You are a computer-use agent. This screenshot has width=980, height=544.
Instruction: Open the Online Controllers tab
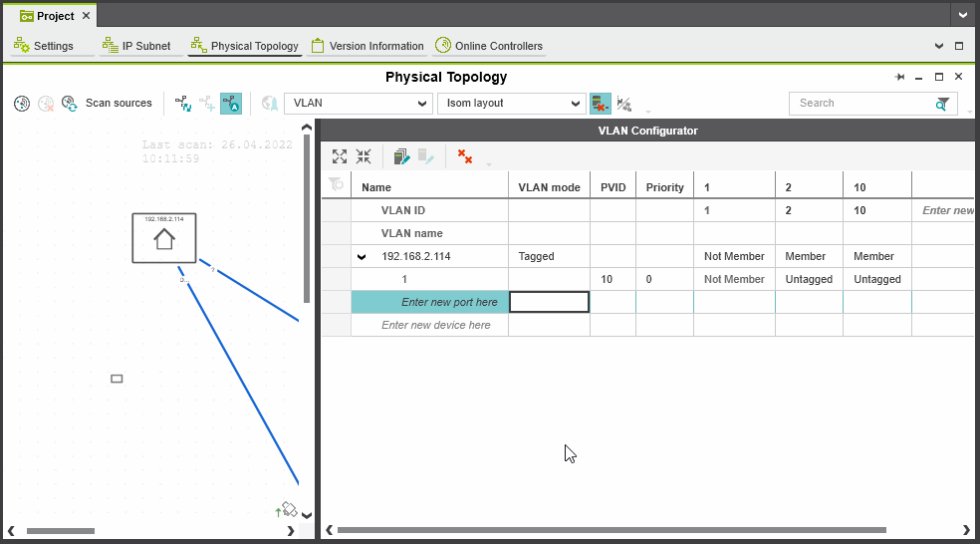(489, 46)
